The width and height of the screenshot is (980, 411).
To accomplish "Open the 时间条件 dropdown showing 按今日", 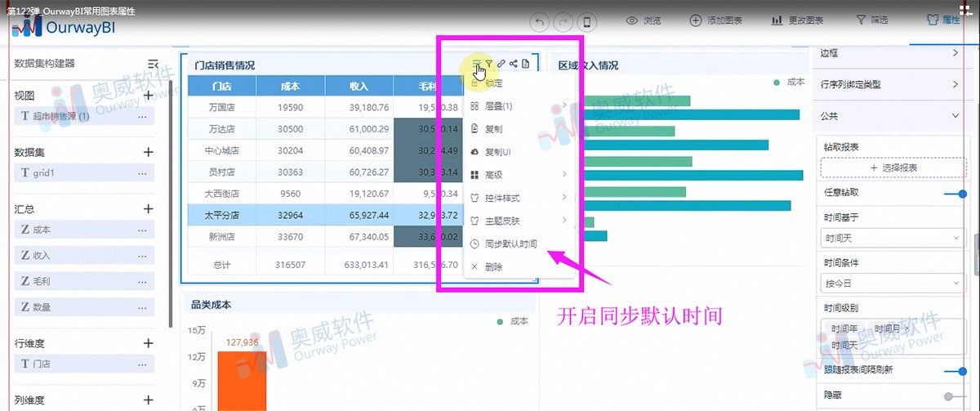I will point(892,284).
